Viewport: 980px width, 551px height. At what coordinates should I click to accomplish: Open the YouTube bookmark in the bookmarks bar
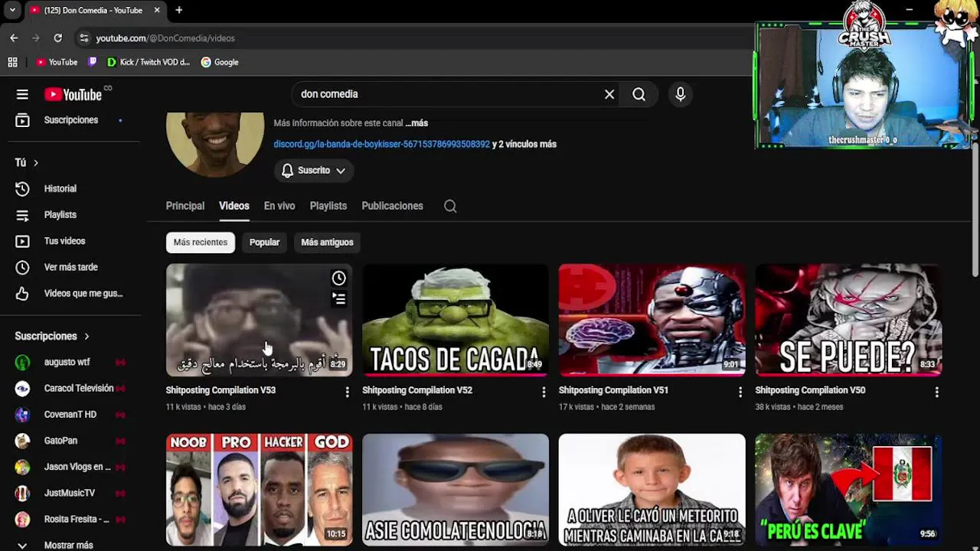[x=57, y=62]
